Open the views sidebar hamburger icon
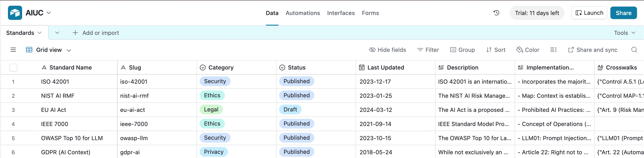644x158 pixels. 13,50
